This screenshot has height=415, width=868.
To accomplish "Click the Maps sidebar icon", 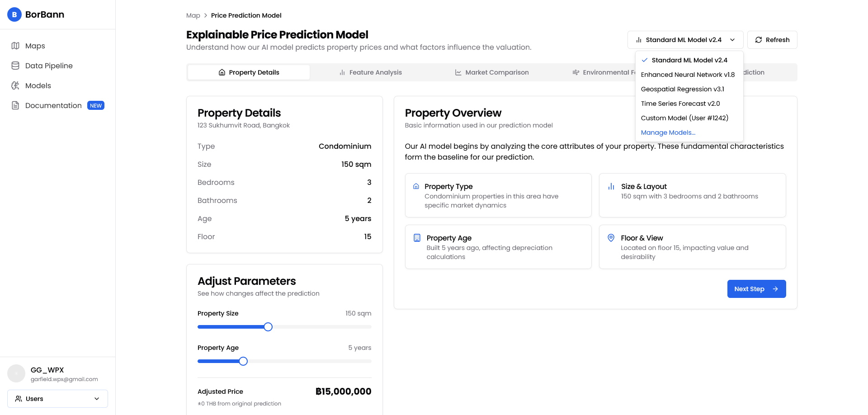I will point(15,46).
